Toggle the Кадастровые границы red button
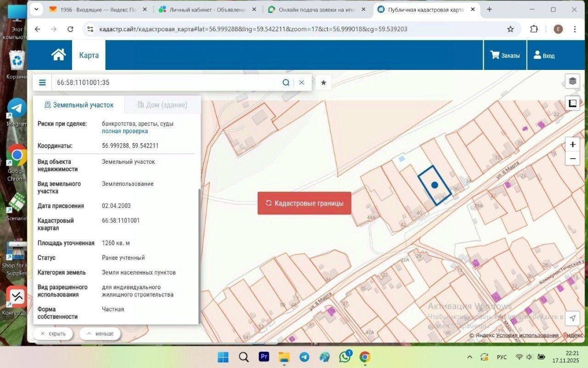This screenshot has height=368, width=588. tap(304, 203)
